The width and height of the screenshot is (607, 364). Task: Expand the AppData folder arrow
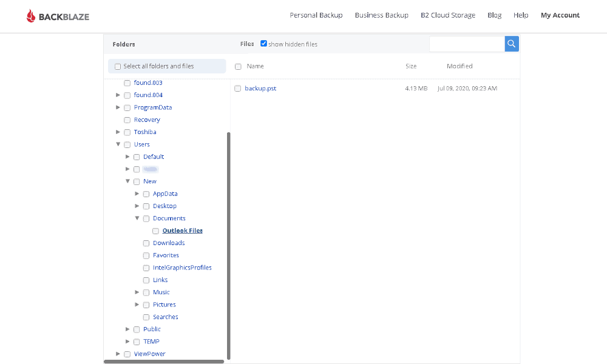point(137,194)
